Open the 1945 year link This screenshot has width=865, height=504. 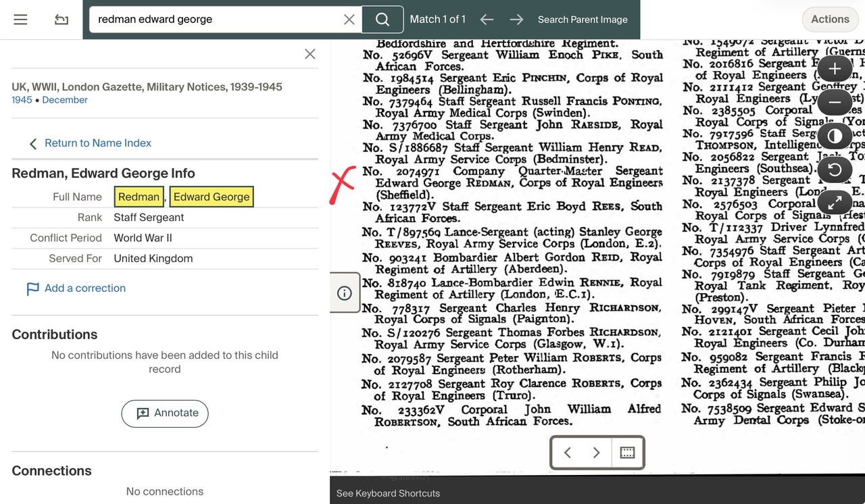22,100
